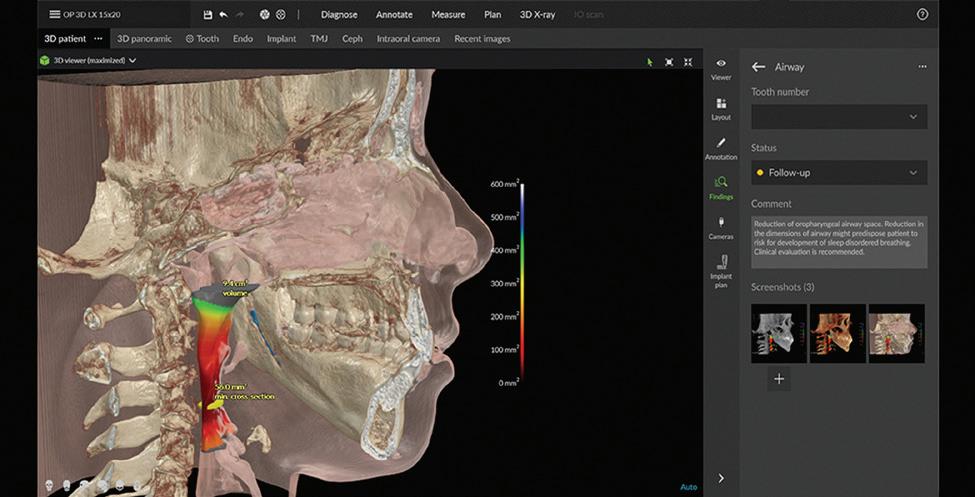975x497 pixels.
Task: Open the help question mark icon
Action: (922, 15)
